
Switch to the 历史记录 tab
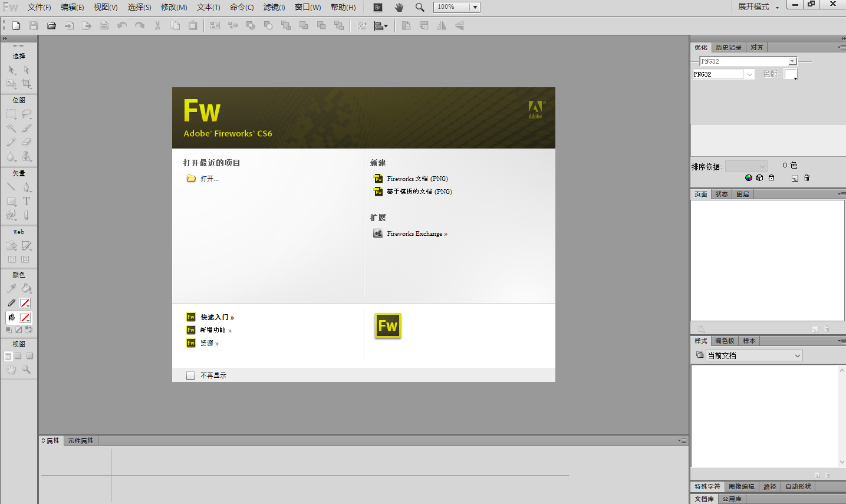(x=728, y=47)
